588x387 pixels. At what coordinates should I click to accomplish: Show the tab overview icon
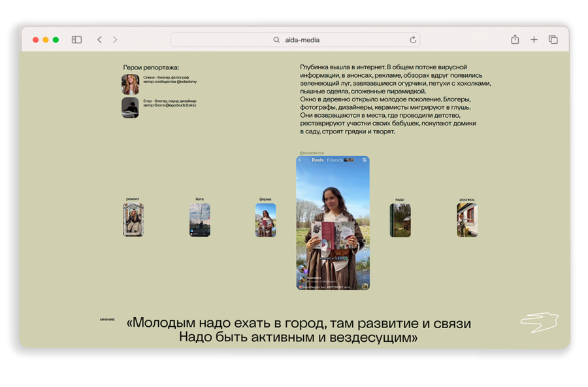(553, 39)
